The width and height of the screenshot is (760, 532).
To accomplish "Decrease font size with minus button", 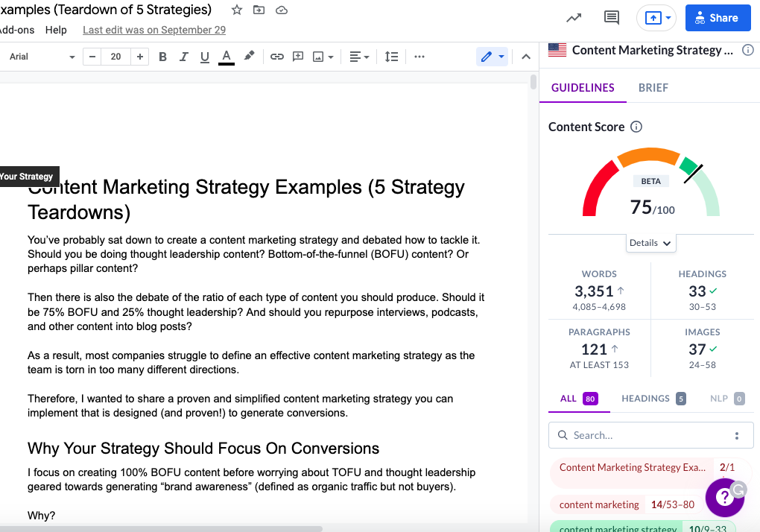I will coord(92,57).
